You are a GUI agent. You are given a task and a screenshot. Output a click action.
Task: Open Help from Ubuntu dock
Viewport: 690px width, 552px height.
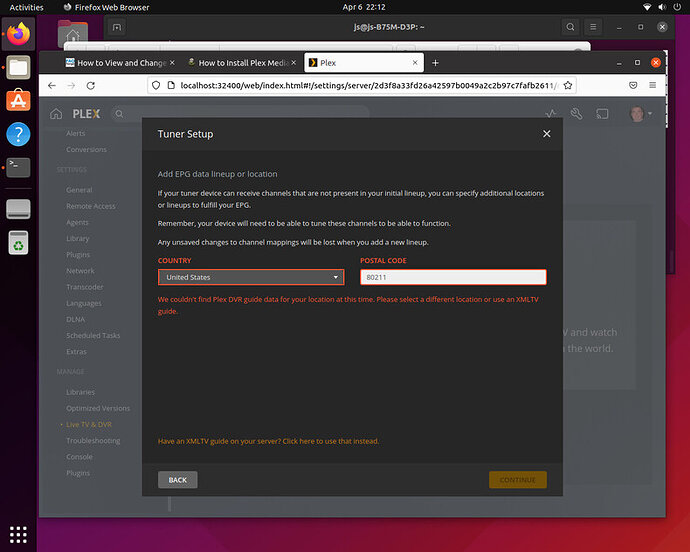click(x=18, y=134)
